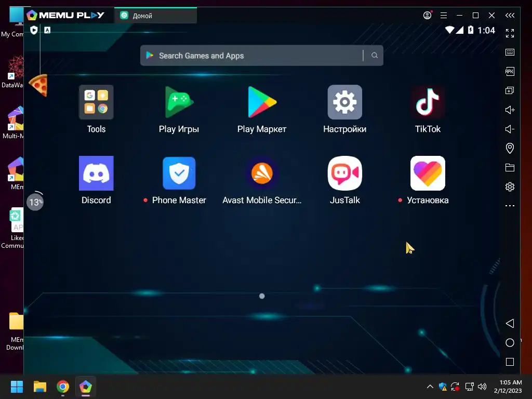
Task: Open keyboard mapping icon in sidebar
Action: pyautogui.click(x=510, y=52)
